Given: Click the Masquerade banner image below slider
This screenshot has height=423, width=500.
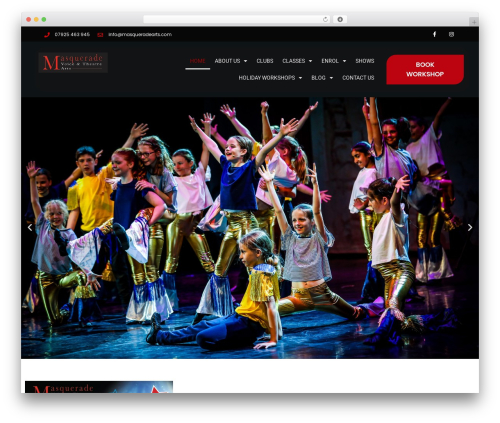Looking at the screenshot, I should [x=99, y=387].
